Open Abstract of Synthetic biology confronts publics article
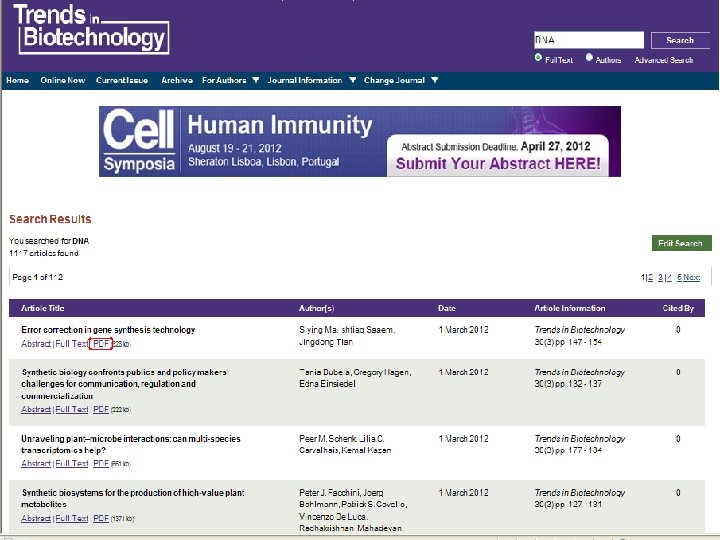Screen dimensions: 720x540 [36, 409]
